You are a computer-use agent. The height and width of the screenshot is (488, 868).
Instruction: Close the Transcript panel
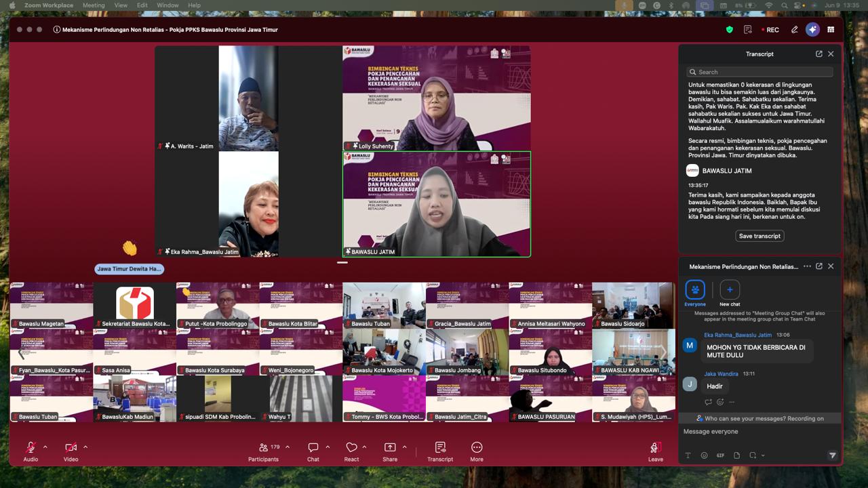point(831,54)
